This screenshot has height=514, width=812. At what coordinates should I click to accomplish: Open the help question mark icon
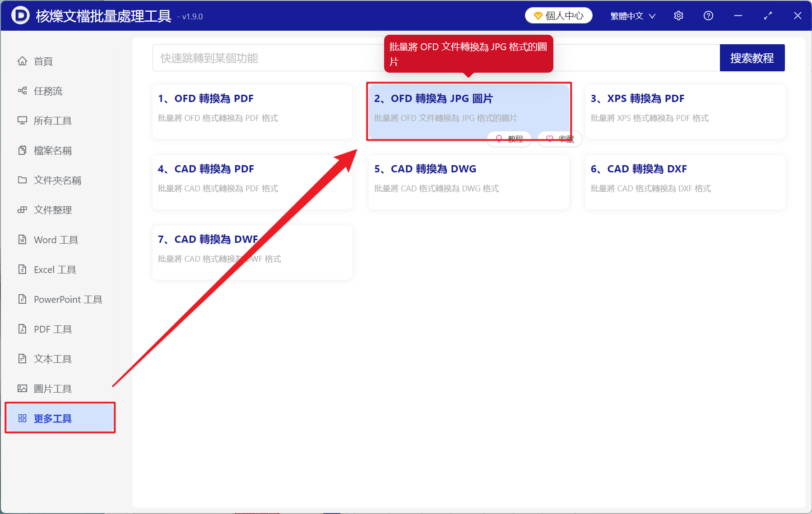[708, 15]
